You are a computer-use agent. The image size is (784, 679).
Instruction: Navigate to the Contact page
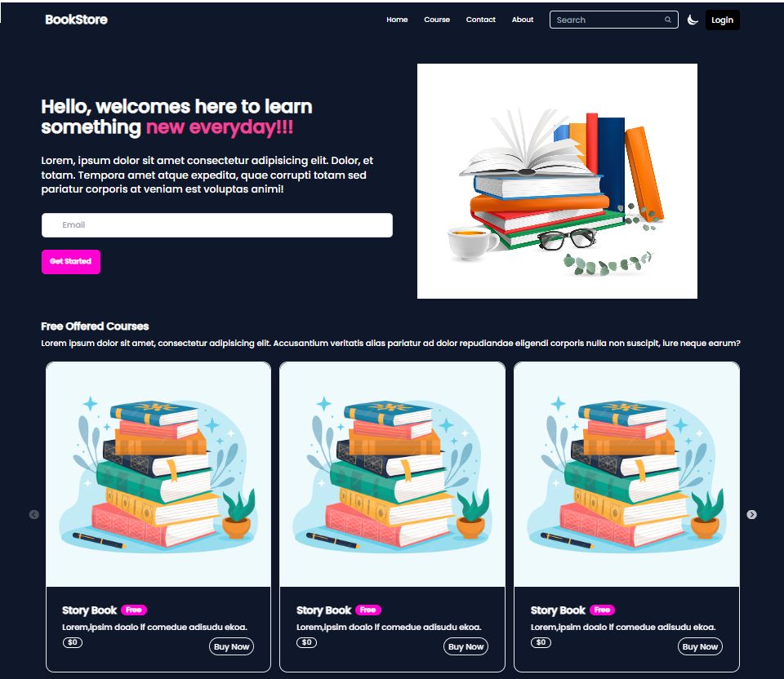[x=480, y=20]
